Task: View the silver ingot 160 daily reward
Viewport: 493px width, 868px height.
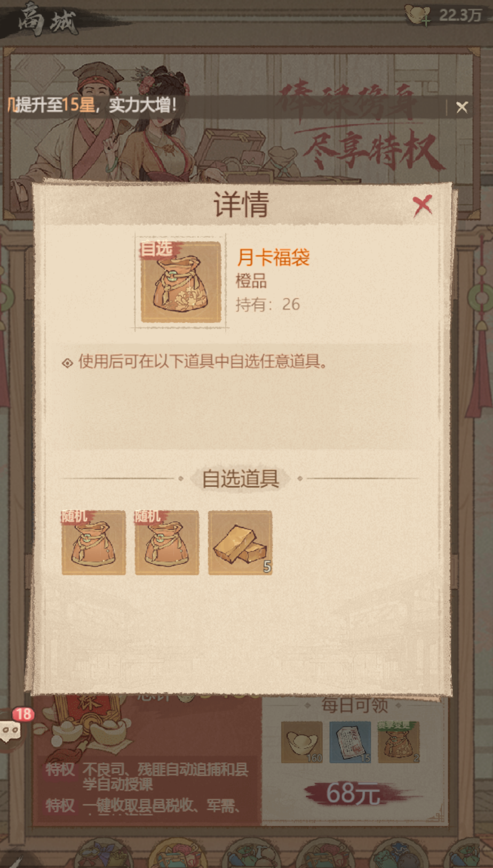Action: coord(302,742)
